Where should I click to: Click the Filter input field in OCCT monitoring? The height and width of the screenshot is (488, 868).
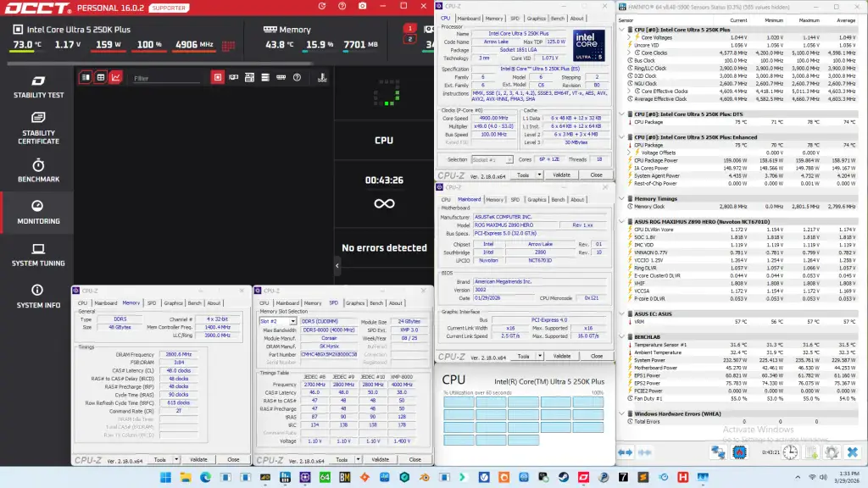click(166, 78)
